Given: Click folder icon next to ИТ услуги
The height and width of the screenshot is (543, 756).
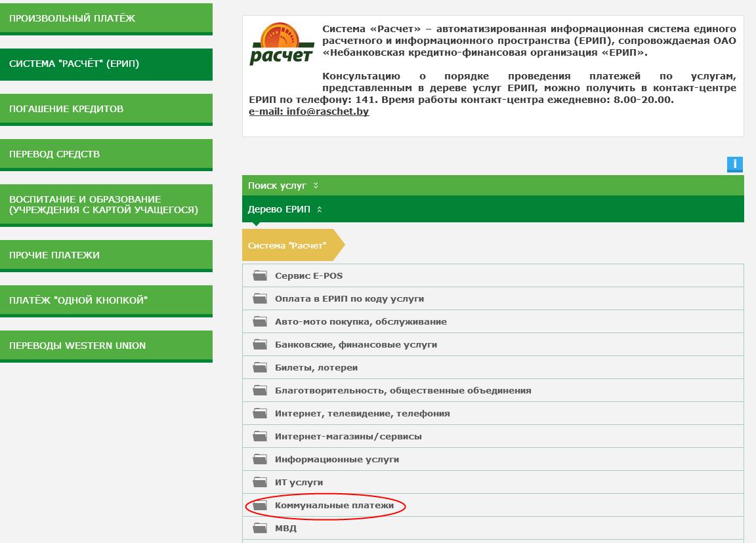Looking at the screenshot, I should click(x=260, y=482).
